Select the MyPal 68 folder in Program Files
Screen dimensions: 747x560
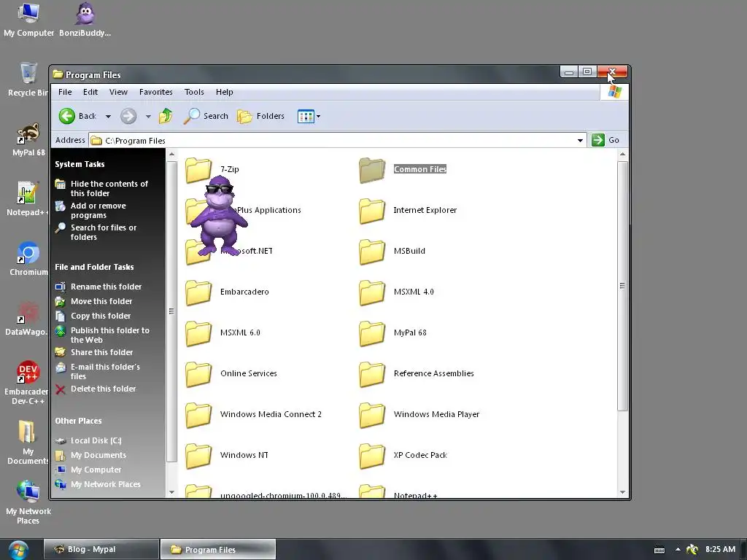click(x=372, y=332)
